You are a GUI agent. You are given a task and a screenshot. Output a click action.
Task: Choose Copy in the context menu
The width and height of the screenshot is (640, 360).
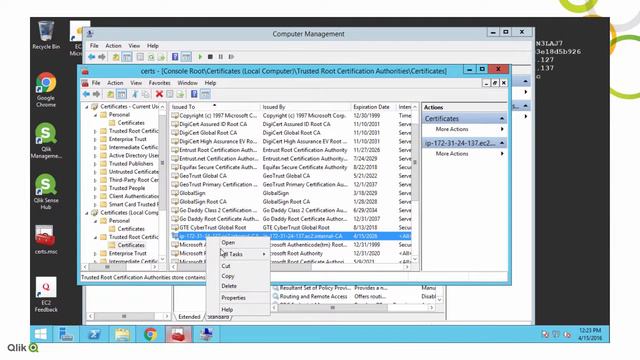pos(238,276)
